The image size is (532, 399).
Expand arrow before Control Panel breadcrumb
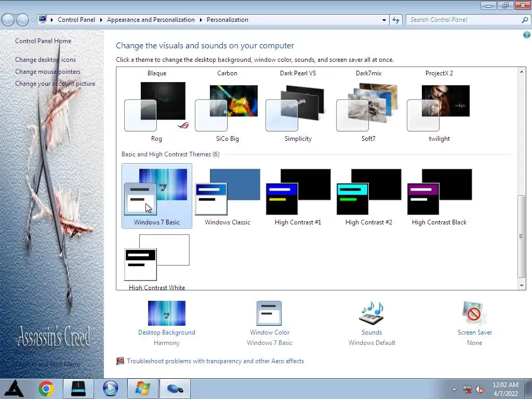(52, 20)
